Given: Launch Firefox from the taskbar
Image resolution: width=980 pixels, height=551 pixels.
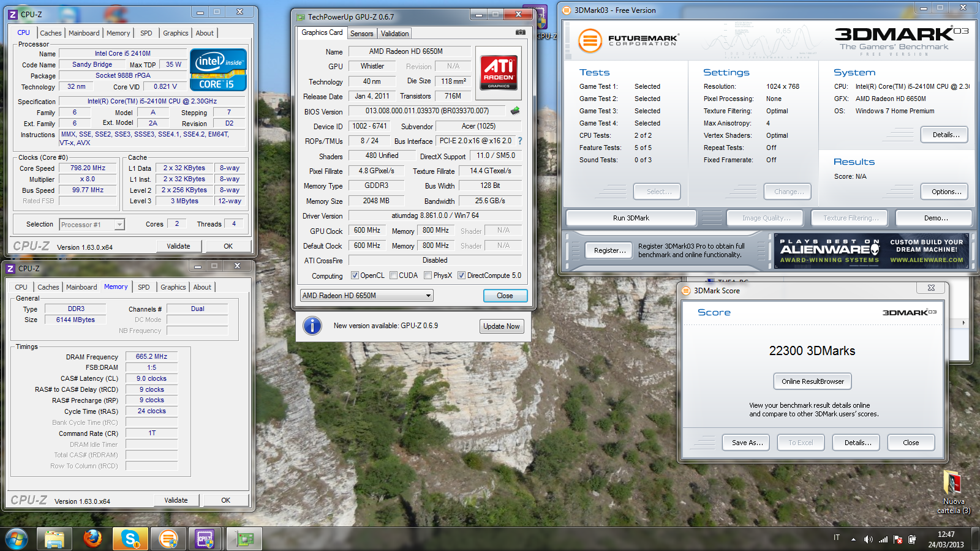Looking at the screenshot, I should click(x=92, y=539).
